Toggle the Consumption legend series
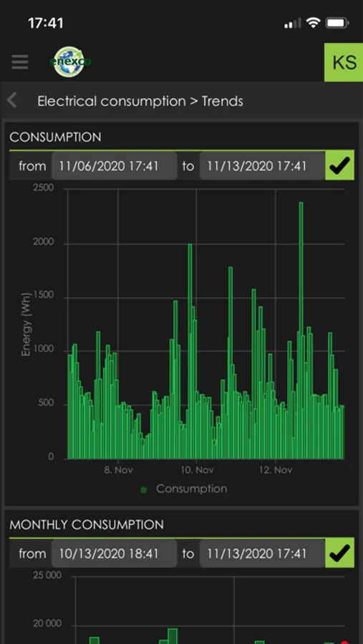 click(x=184, y=489)
